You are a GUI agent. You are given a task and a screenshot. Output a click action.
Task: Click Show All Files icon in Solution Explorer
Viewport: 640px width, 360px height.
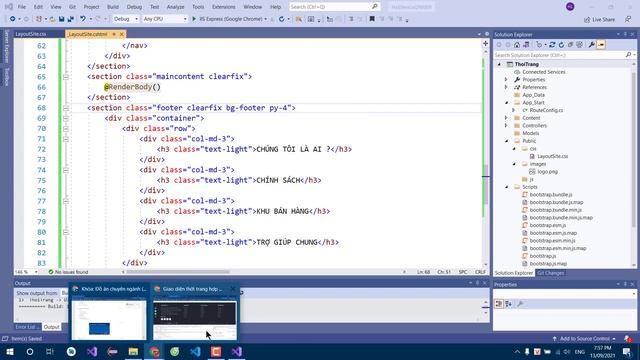(x=579, y=45)
